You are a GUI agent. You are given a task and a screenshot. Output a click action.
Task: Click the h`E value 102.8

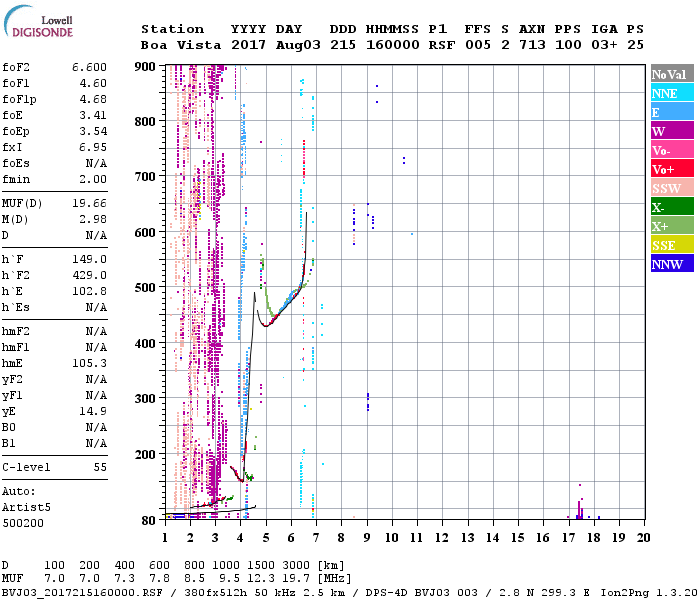[89, 292]
